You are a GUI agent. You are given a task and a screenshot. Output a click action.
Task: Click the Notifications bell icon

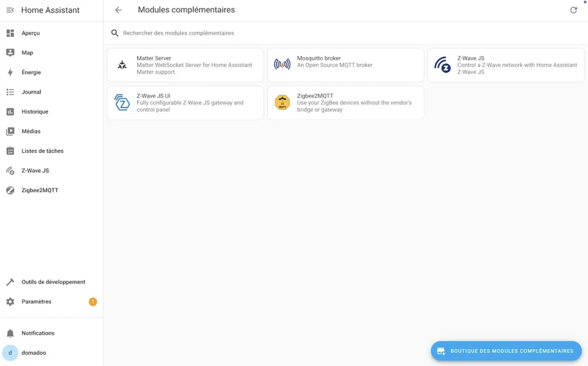(x=10, y=333)
